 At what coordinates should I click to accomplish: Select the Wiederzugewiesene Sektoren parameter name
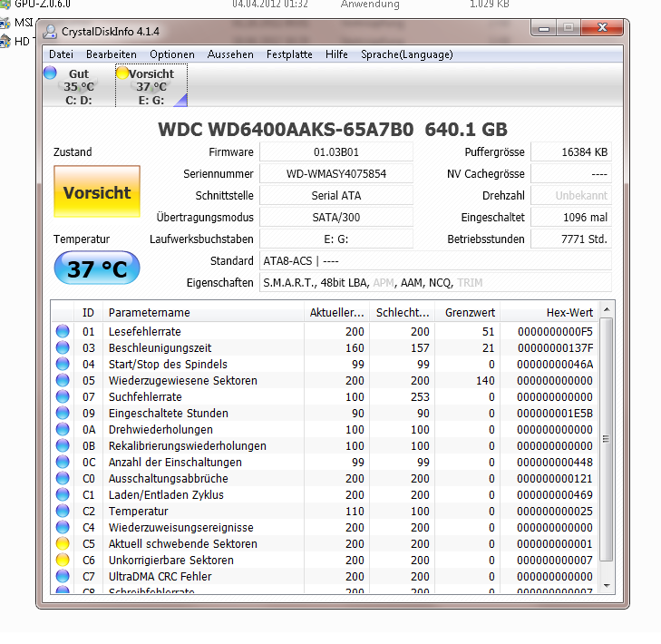(x=182, y=380)
